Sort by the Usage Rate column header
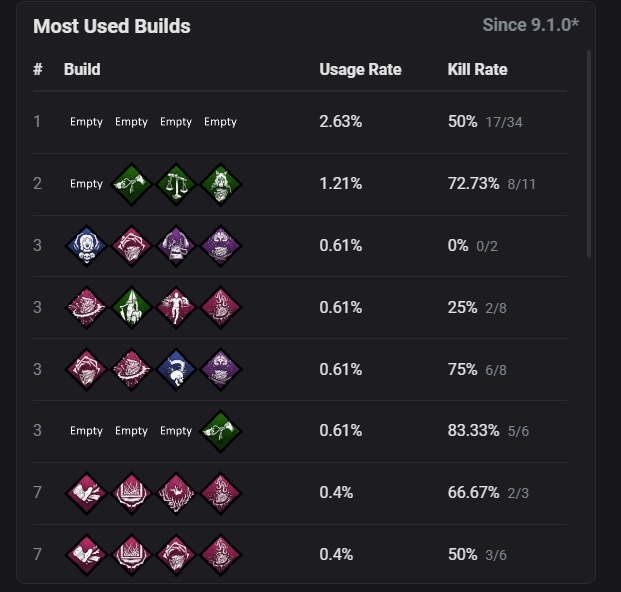The height and width of the screenshot is (592, 621). coord(360,70)
